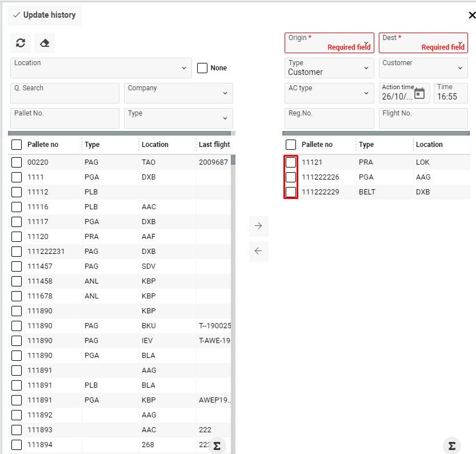Sort by the Last flight column header

pyautogui.click(x=214, y=145)
